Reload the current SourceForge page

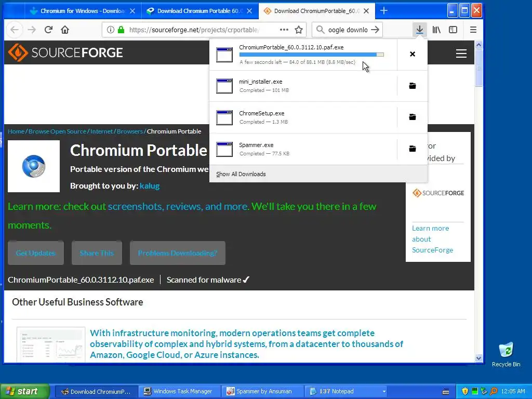pos(48,30)
